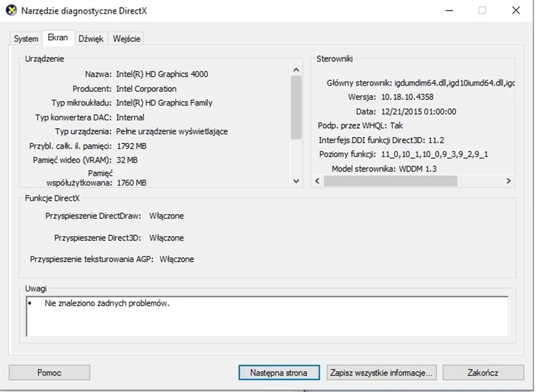This screenshot has width=536, height=392.
Task: Click the Pomoc button
Action: pyautogui.click(x=49, y=372)
